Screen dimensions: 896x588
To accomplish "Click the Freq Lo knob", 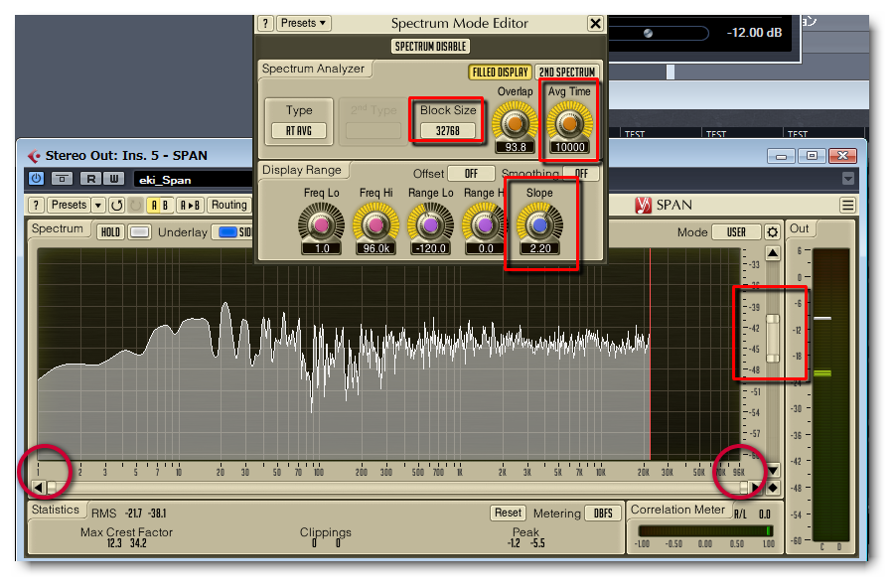I will tap(321, 225).
